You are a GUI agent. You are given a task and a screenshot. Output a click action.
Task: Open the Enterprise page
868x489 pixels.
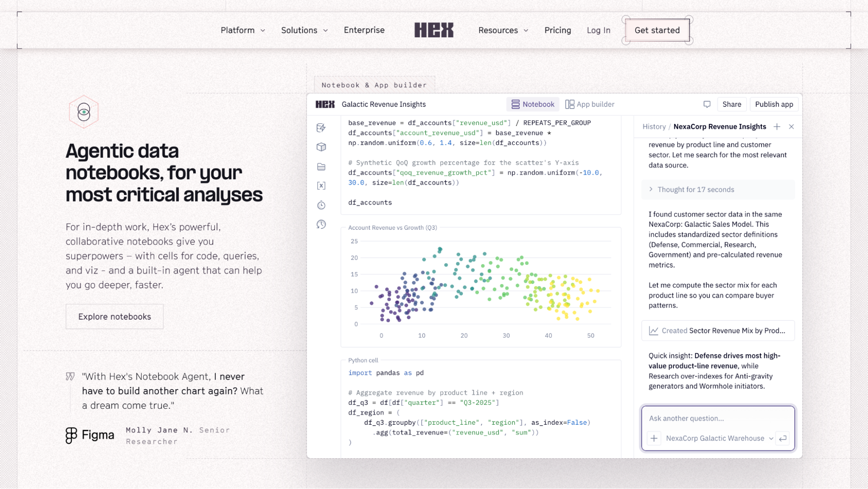click(x=364, y=30)
